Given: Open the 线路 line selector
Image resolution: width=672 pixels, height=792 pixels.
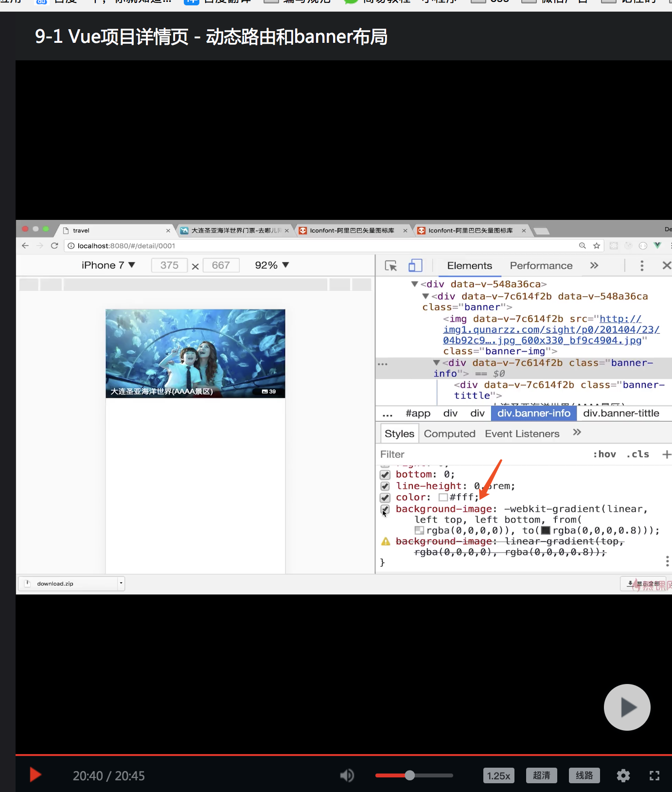Looking at the screenshot, I should click(x=584, y=775).
